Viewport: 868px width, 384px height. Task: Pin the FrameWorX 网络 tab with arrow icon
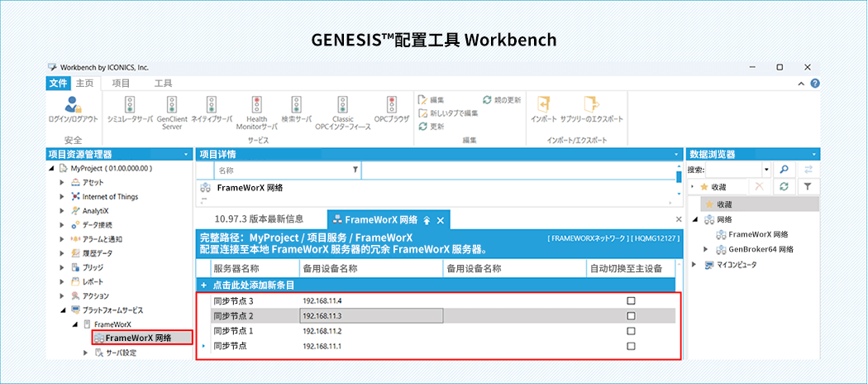coord(427,220)
